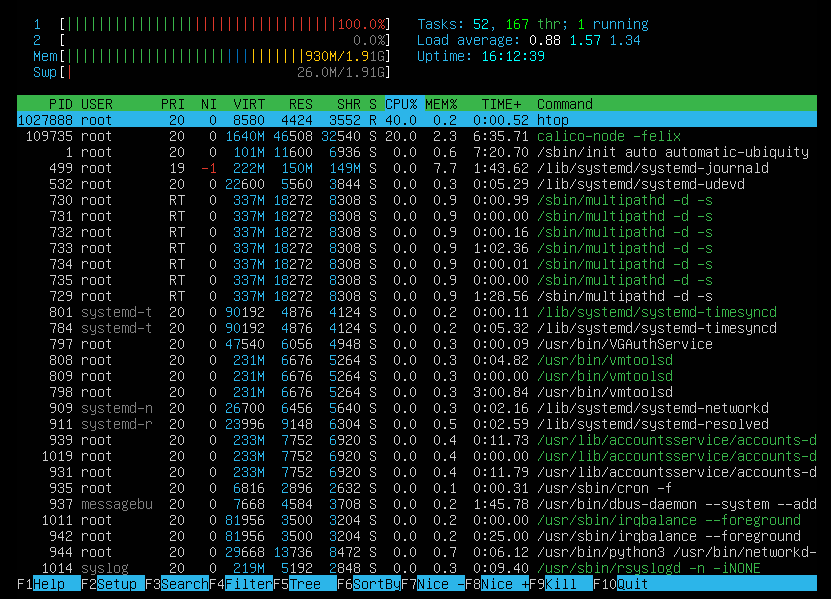Sort processes by TIME+ column header
The width and height of the screenshot is (831, 599).
(x=502, y=104)
